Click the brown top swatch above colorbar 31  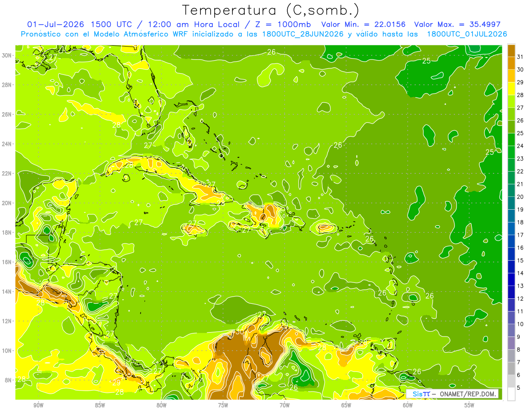click(511, 51)
